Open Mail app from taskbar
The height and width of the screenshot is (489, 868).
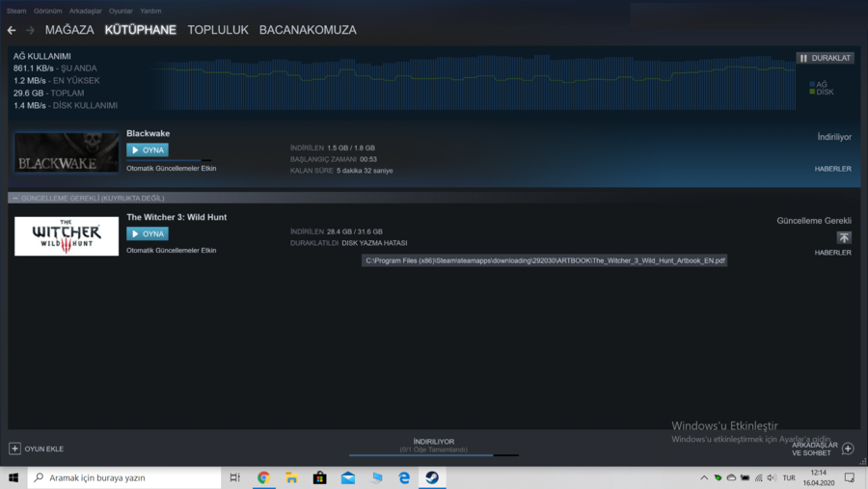pyautogui.click(x=348, y=477)
